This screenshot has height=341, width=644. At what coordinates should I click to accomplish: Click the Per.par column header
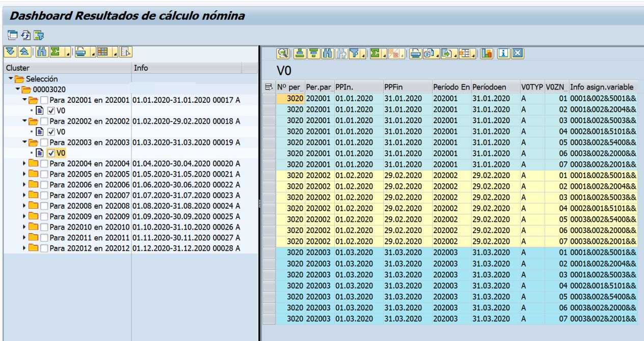click(x=319, y=86)
